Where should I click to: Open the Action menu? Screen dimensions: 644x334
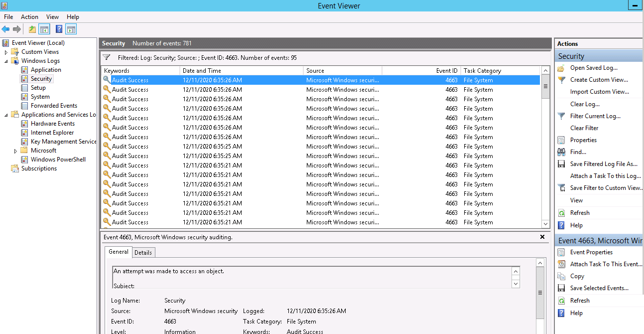point(29,17)
